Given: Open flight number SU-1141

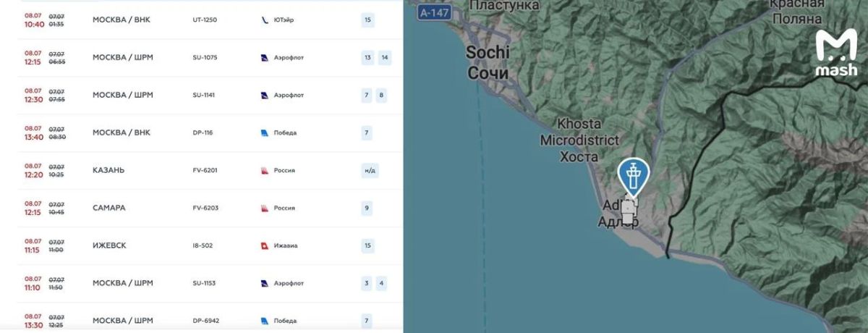Looking at the screenshot, I should pyautogui.click(x=205, y=95).
